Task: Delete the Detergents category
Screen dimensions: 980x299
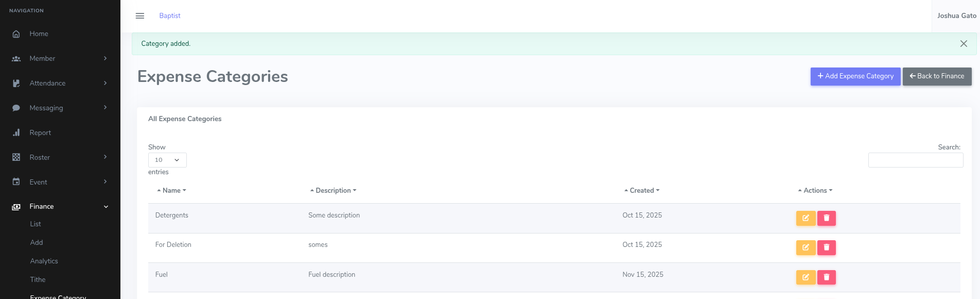Action: pos(826,218)
